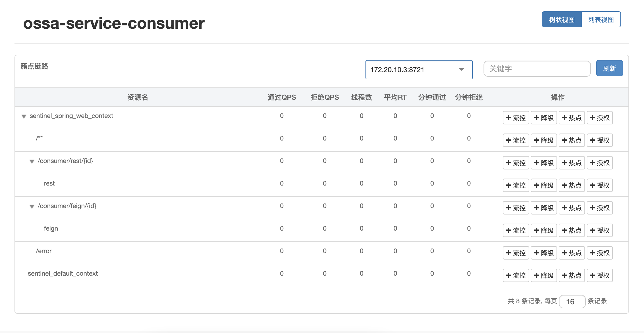Add 授权 rule for feign resource
The width and height of the screenshot is (644, 333).
click(x=600, y=230)
